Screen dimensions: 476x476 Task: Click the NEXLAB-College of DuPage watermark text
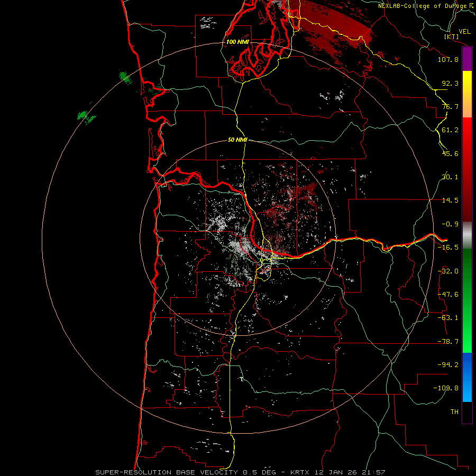[x=425, y=6]
